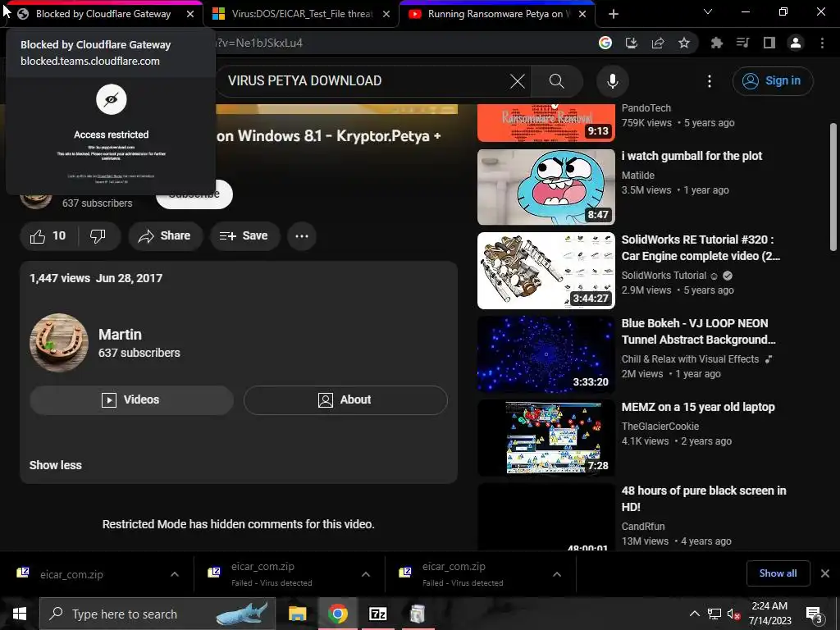The height and width of the screenshot is (630, 840).
Task: Open Blue Bokeh VJ LOOP NEON thumbnail
Action: click(546, 354)
